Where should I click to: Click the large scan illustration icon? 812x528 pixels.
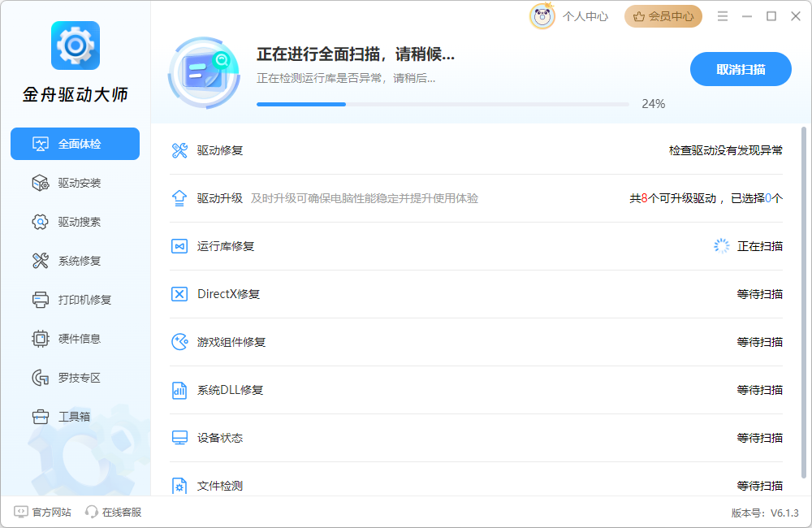(x=204, y=72)
